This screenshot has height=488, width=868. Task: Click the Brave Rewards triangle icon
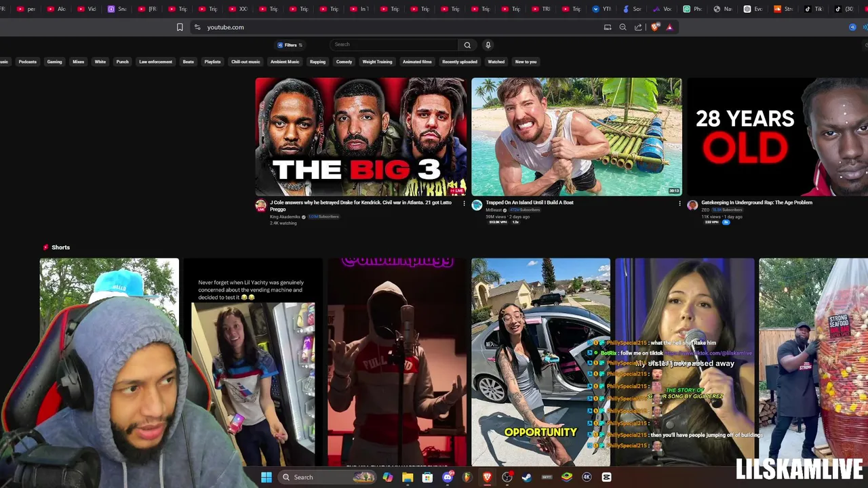669,27
